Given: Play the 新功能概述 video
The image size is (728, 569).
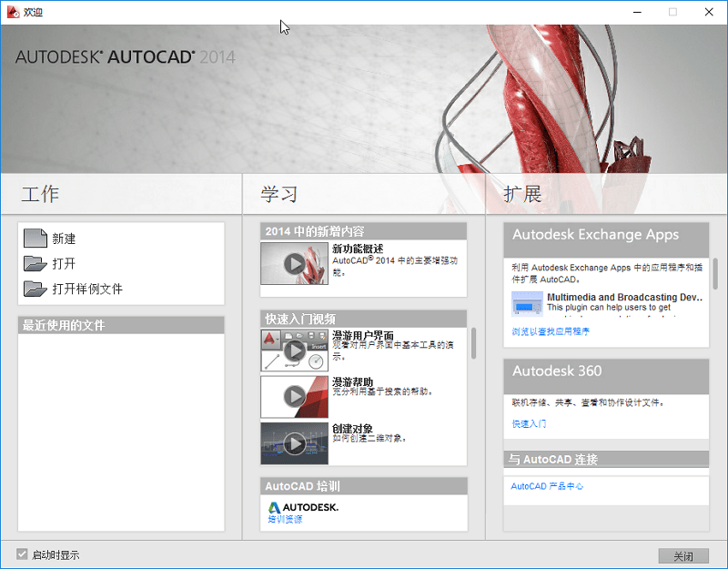Looking at the screenshot, I should pos(294,263).
